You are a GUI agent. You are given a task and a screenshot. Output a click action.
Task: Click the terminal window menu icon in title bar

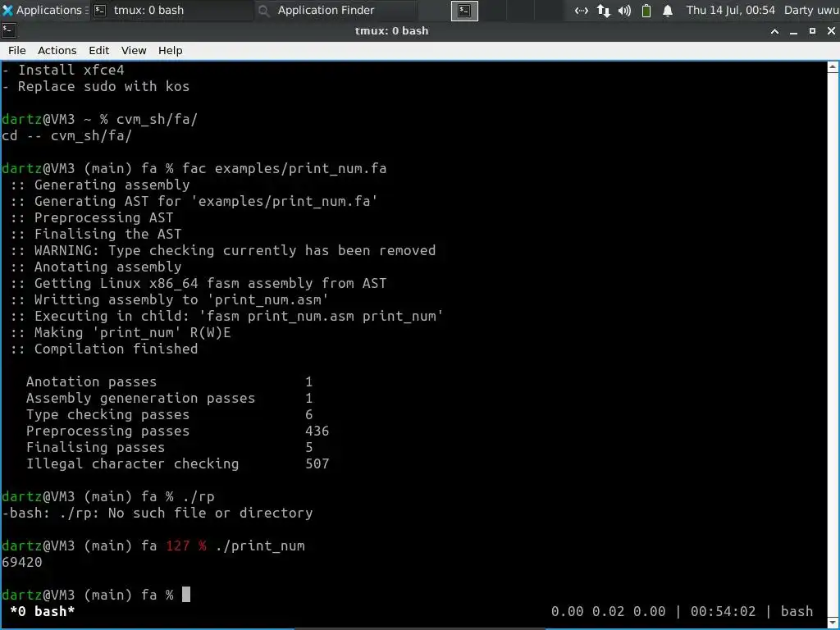pyautogui.click(x=8, y=30)
